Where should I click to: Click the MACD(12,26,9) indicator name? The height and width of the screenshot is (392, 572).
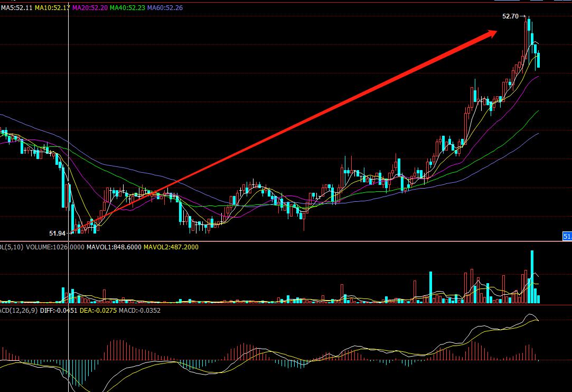(18, 311)
